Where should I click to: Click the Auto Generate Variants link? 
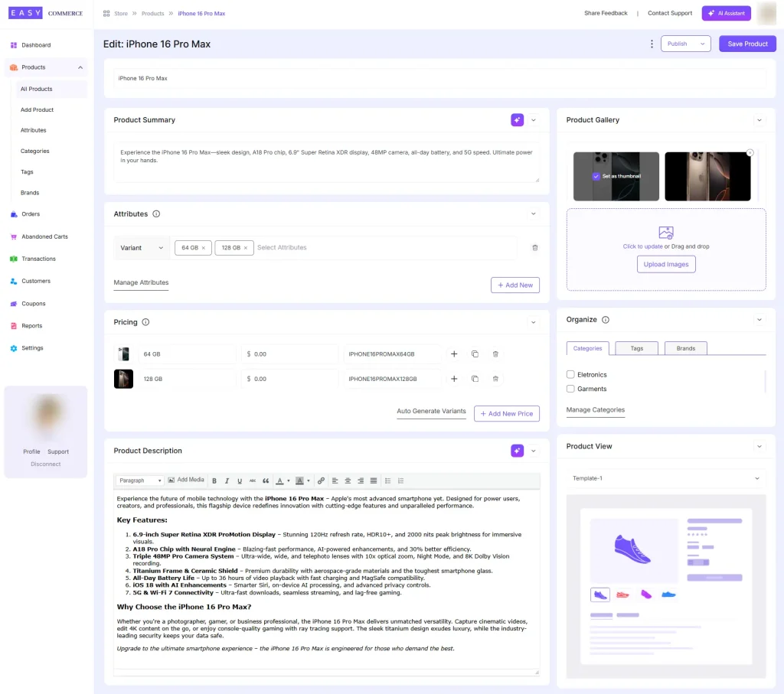click(431, 411)
